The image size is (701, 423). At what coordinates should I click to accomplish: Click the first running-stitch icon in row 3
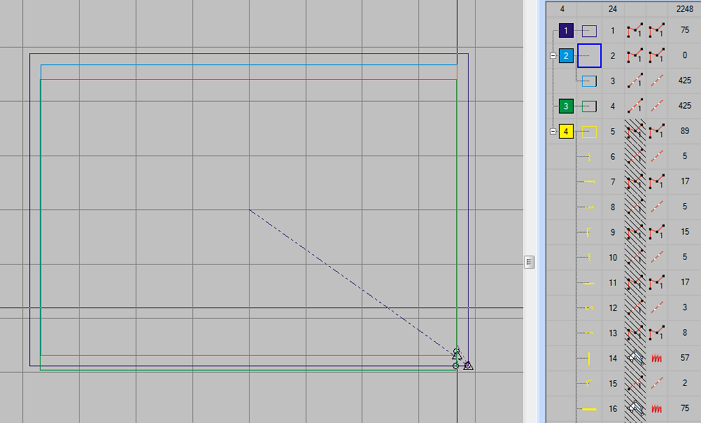click(x=635, y=80)
